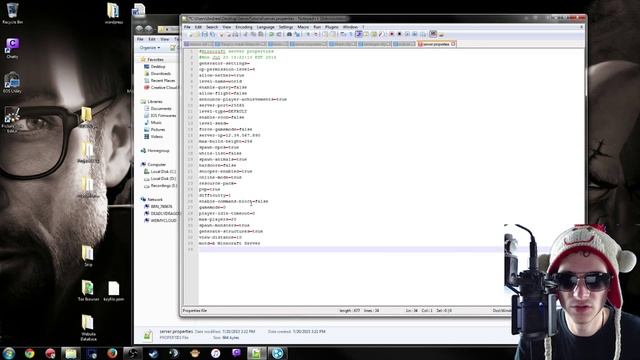Click the Undo arrow icon in toolbar
Screen dimensions: 640x360
[x=271, y=35]
